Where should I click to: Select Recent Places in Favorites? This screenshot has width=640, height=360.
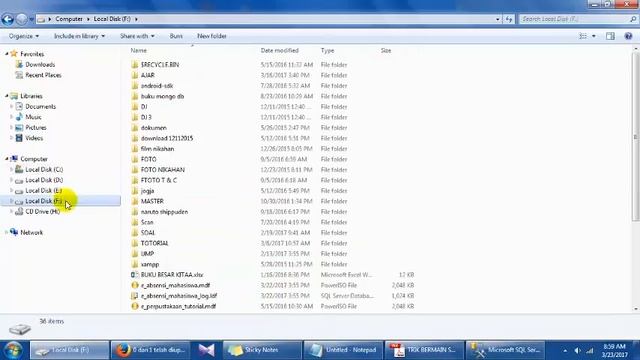pyautogui.click(x=43, y=75)
